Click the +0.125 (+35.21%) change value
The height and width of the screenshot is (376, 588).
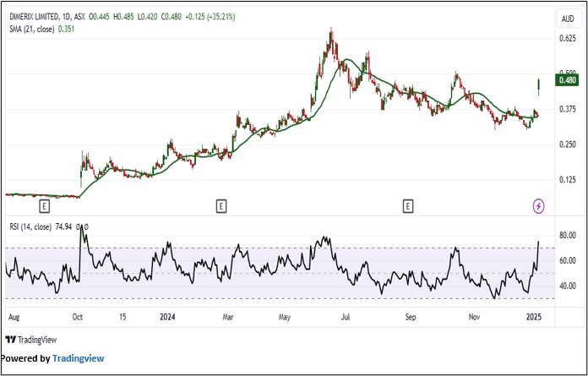click(x=210, y=17)
